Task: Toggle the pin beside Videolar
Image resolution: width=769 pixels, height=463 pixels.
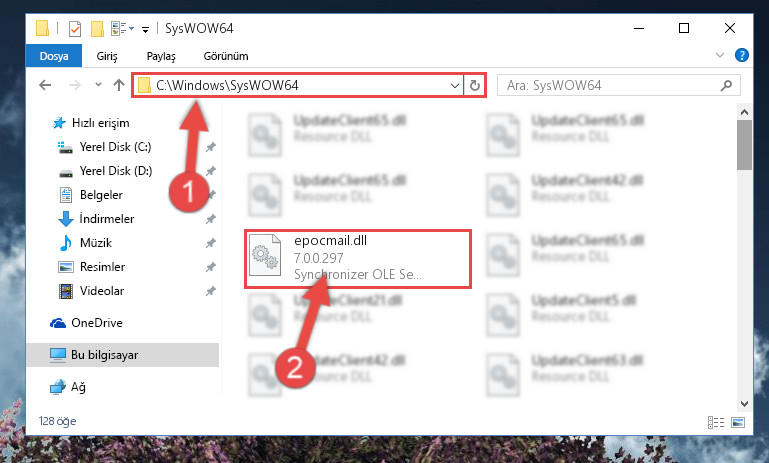Action: 211,291
